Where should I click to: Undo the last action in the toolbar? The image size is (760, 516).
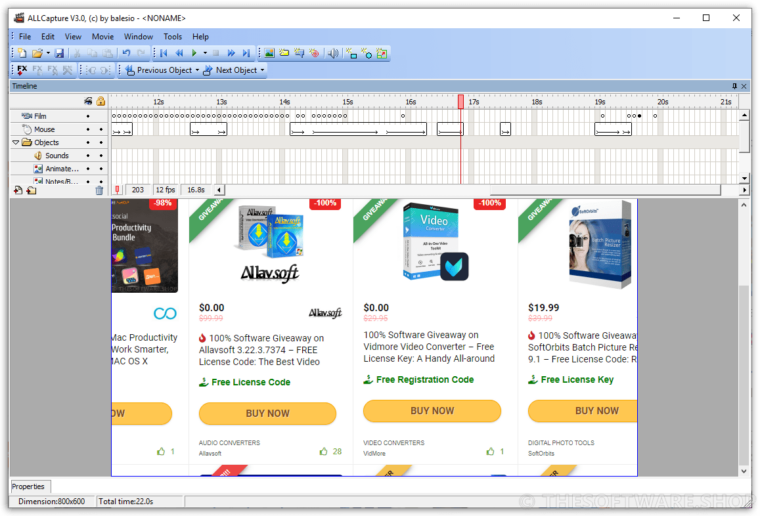click(x=127, y=53)
